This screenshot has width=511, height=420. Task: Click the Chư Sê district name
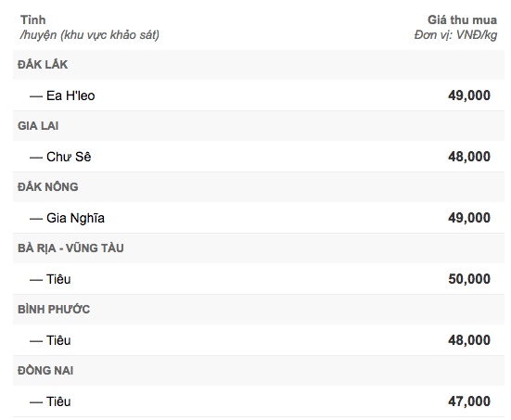point(69,157)
